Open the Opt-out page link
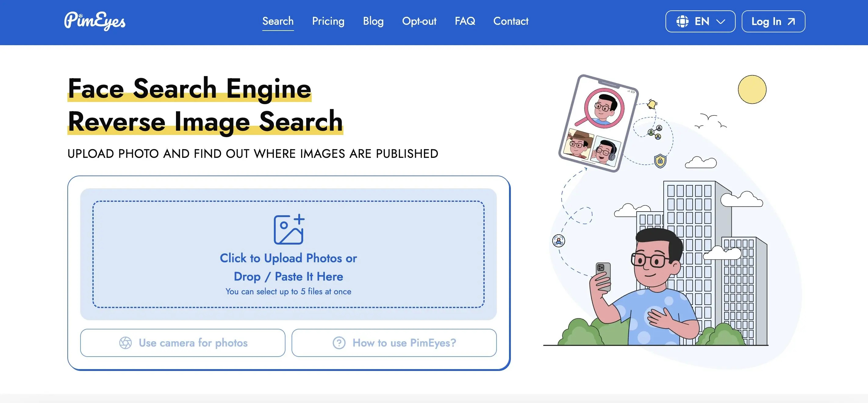Viewport: 868px width, 403px height. click(x=419, y=21)
